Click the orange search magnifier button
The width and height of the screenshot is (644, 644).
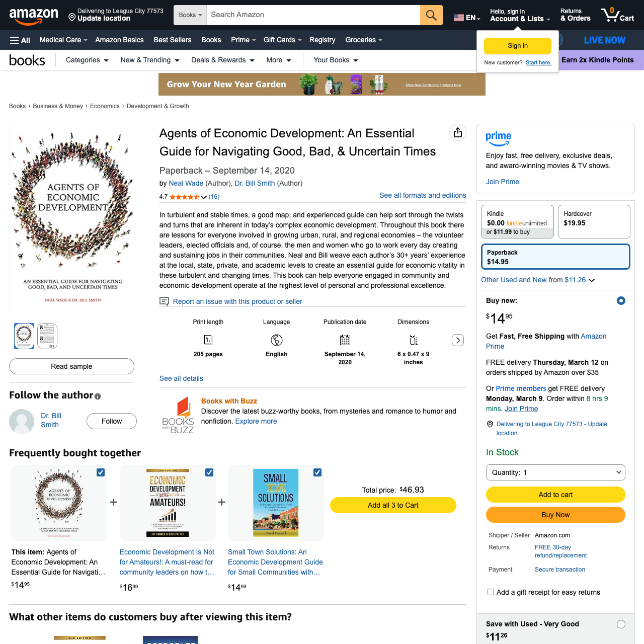click(x=431, y=15)
